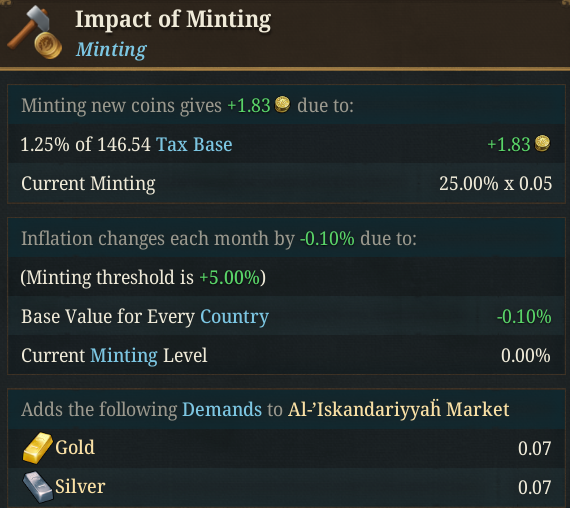The image size is (570, 508).
Task: Select the Gold goods label
Action: click(75, 448)
